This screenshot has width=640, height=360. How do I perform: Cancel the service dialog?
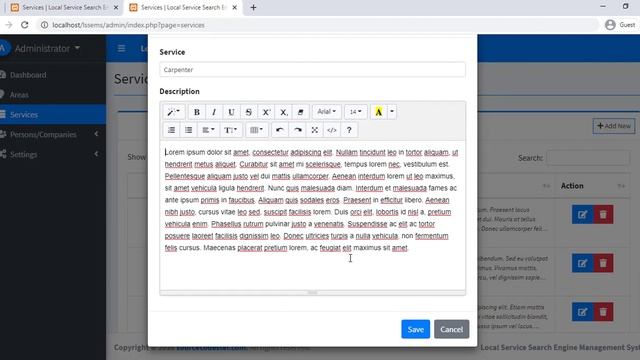[451, 329]
